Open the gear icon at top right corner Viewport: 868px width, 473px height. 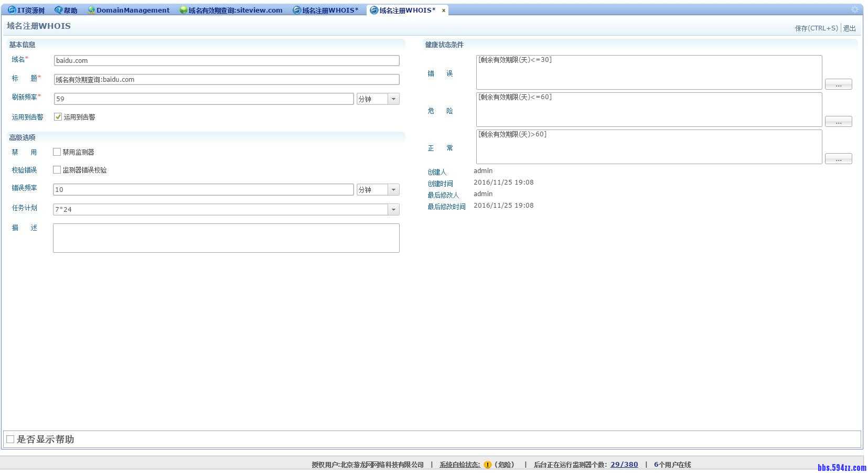(x=855, y=9)
